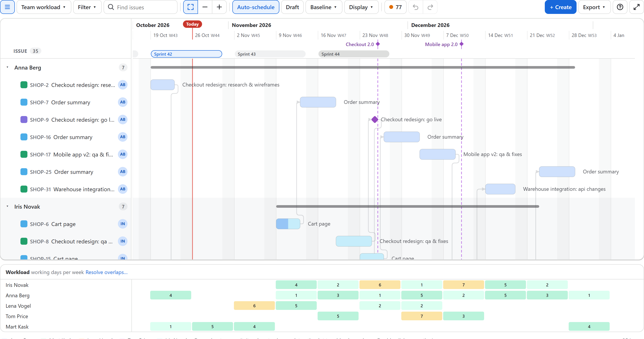Click the AB avatar on the SHOP-2 row

[122, 85]
